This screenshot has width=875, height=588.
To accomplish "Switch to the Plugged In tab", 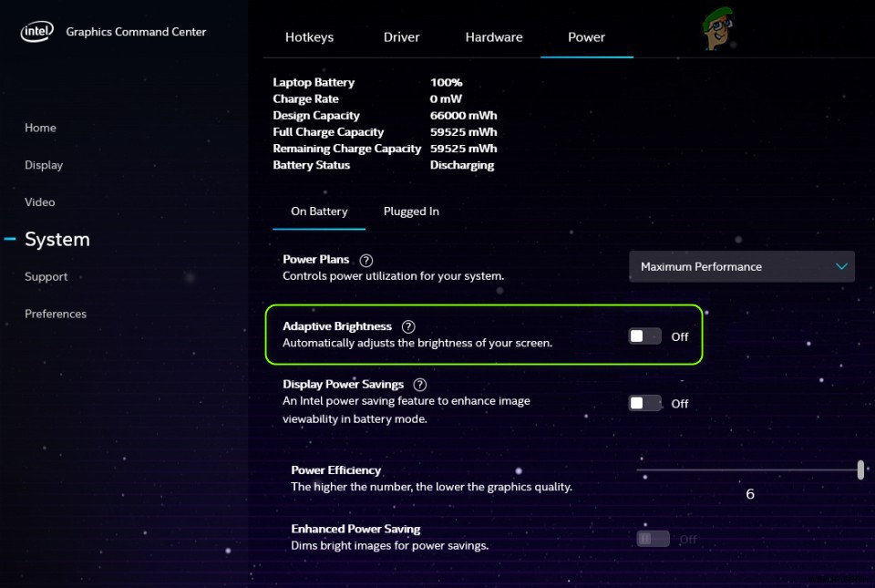I will click(411, 211).
